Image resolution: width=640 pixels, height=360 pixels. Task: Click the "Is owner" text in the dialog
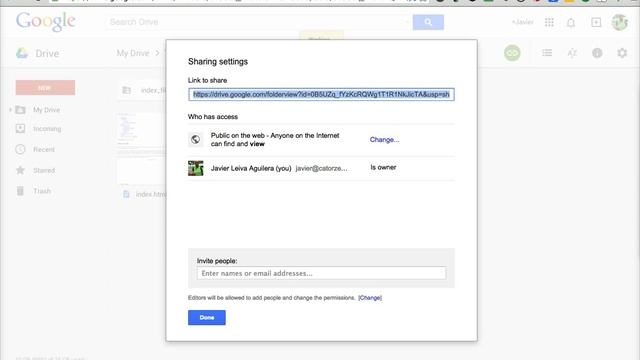click(x=383, y=167)
